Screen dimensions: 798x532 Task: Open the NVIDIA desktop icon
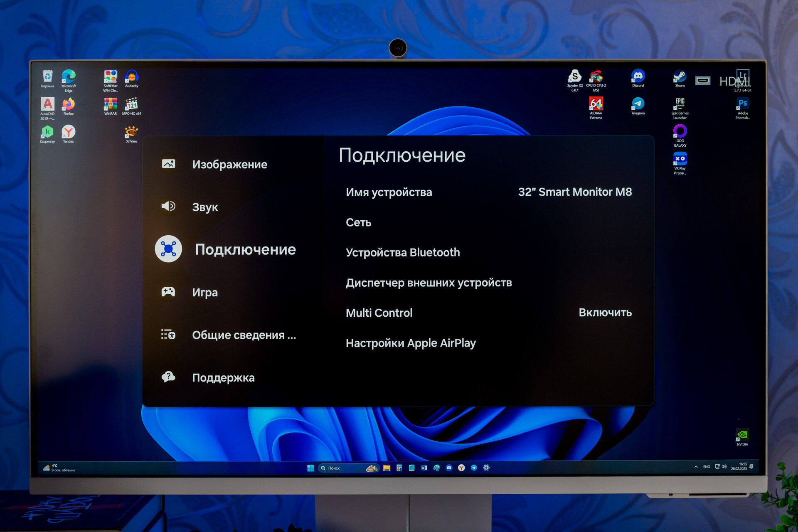click(742, 437)
